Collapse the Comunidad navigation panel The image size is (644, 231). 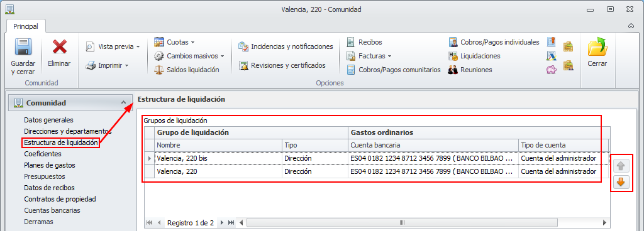[123, 103]
